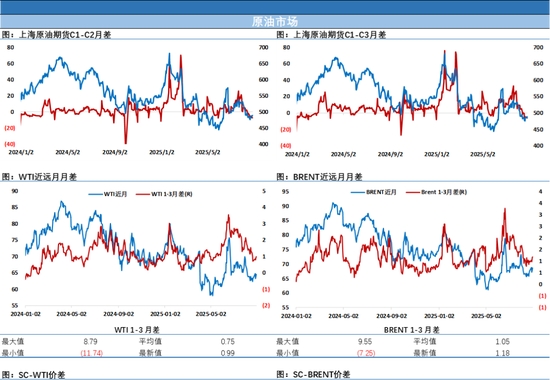Image resolution: width=550 pixels, height=380 pixels.
Task: Pick the red line swatch beside Brent 1-3月差(R)
Action: pos(413,192)
